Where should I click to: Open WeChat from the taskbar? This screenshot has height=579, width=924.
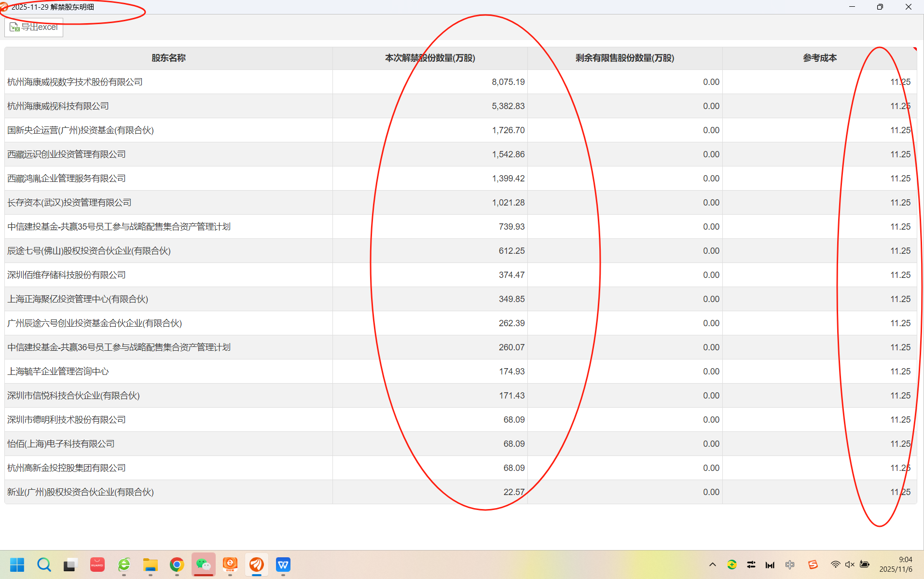(203, 565)
